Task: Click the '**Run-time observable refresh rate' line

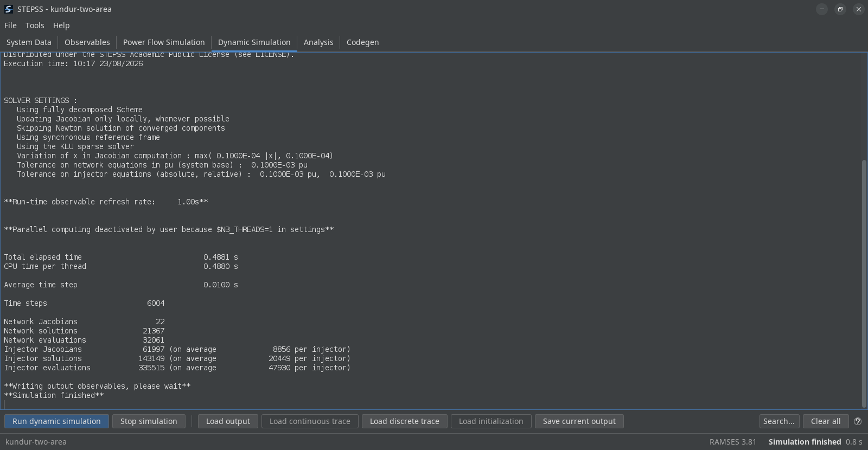Action: (x=106, y=202)
